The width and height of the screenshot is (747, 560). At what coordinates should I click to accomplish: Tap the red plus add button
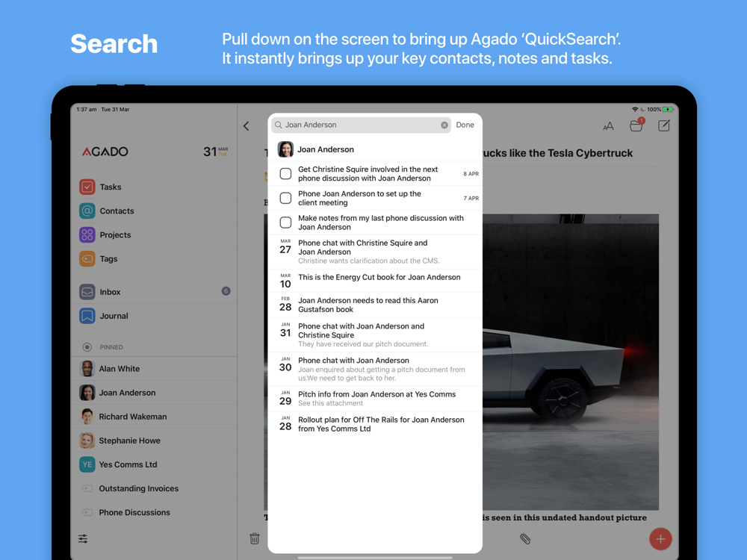pos(660,539)
